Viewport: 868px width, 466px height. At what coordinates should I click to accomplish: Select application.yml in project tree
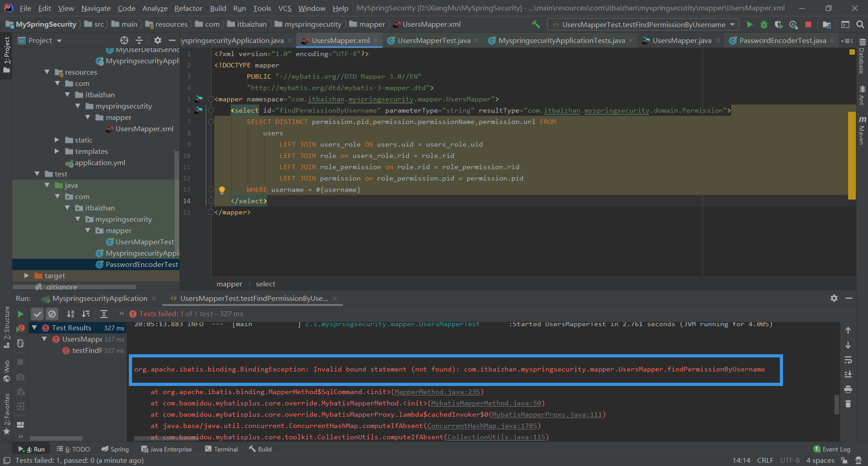click(x=100, y=162)
